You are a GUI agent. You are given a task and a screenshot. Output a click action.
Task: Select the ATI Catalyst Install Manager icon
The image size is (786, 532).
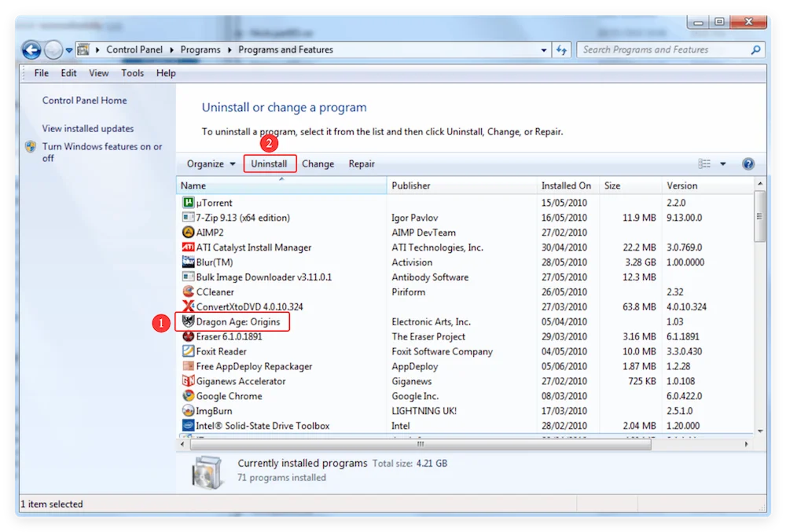coord(188,247)
